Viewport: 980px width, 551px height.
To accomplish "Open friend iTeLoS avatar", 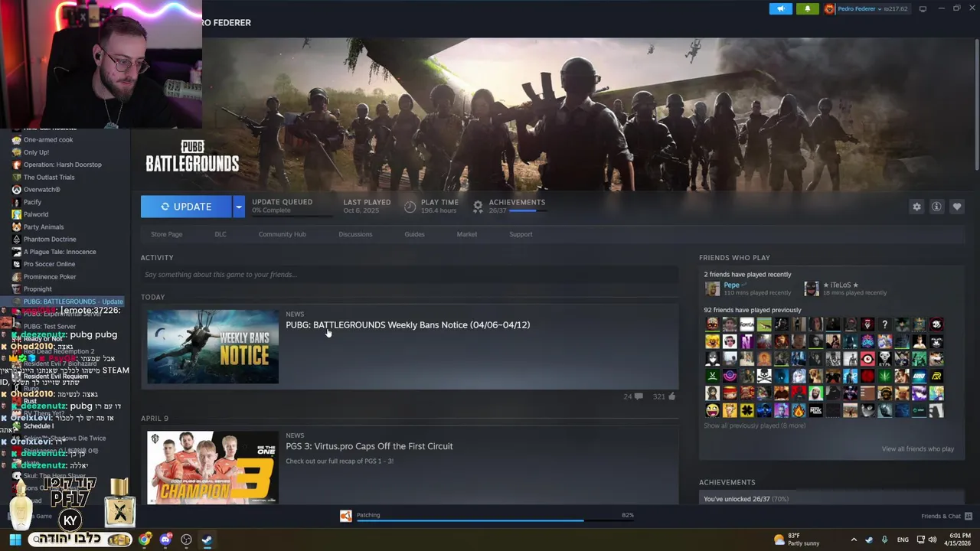I will (812, 289).
